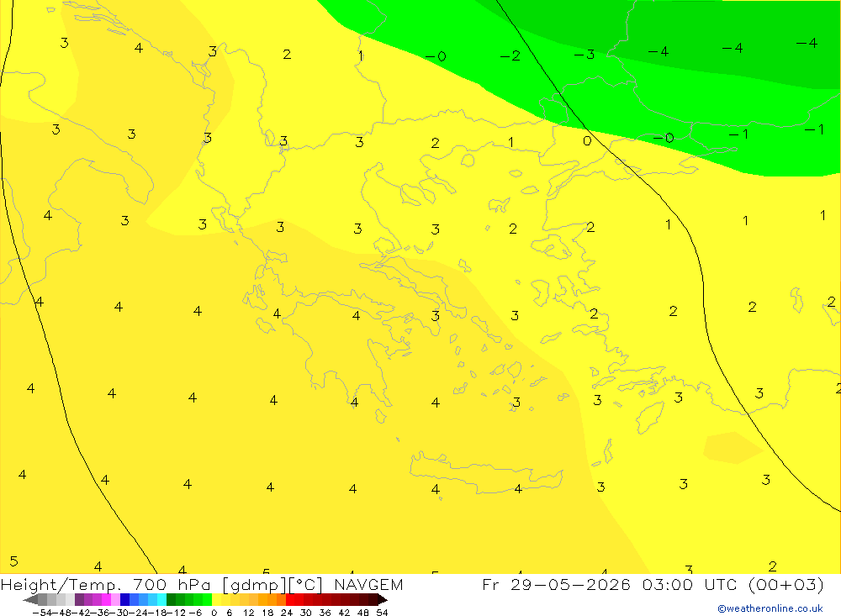Click the yellow swatch right of 0
This screenshot has width=841, height=616.
217,600
